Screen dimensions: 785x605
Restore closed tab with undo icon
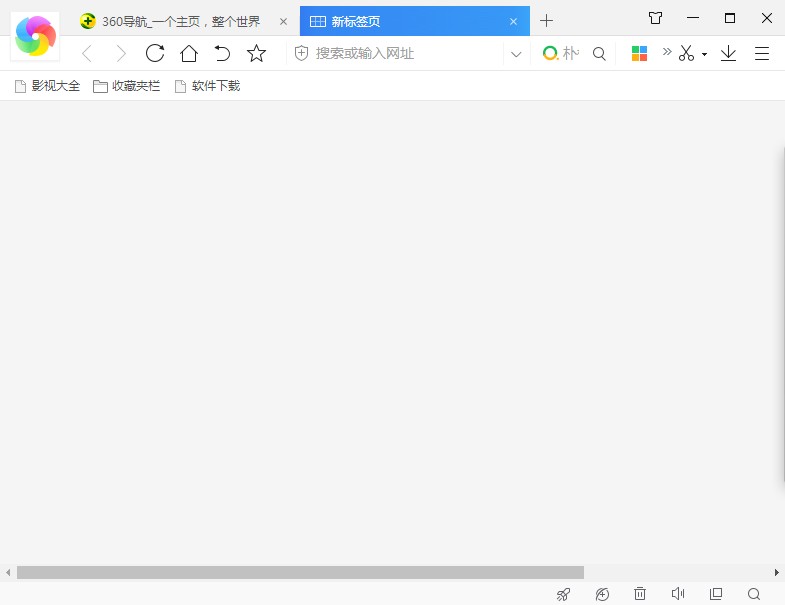pos(222,53)
